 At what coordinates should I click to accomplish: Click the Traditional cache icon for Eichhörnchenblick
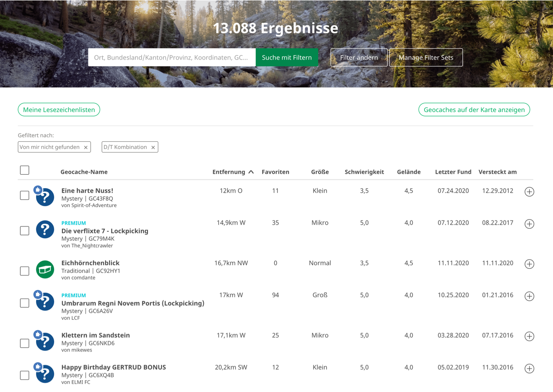tap(45, 270)
